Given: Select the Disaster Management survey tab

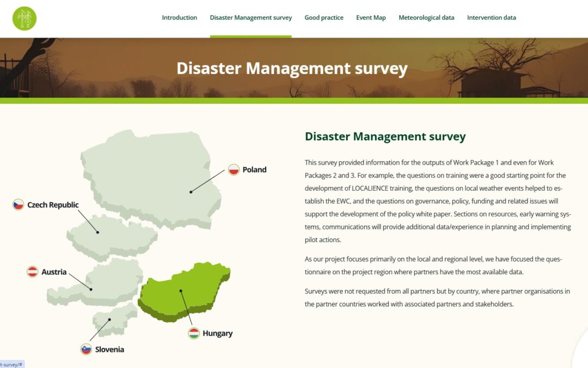Looking at the screenshot, I should click(250, 17).
